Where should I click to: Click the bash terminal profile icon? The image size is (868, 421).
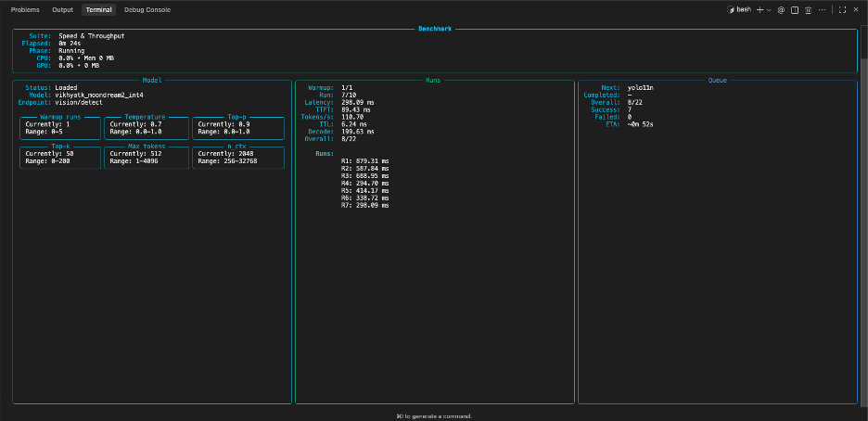click(731, 9)
